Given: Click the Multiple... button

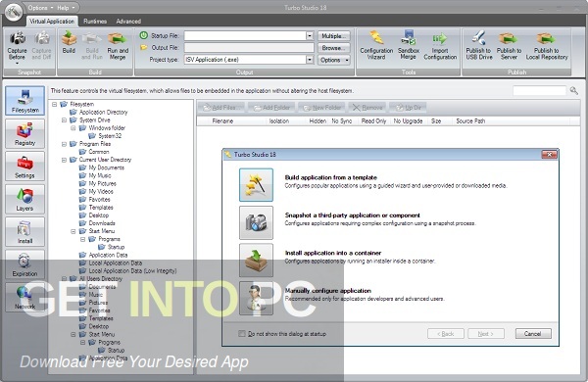Looking at the screenshot, I should pyautogui.click(x=334, y=36).
